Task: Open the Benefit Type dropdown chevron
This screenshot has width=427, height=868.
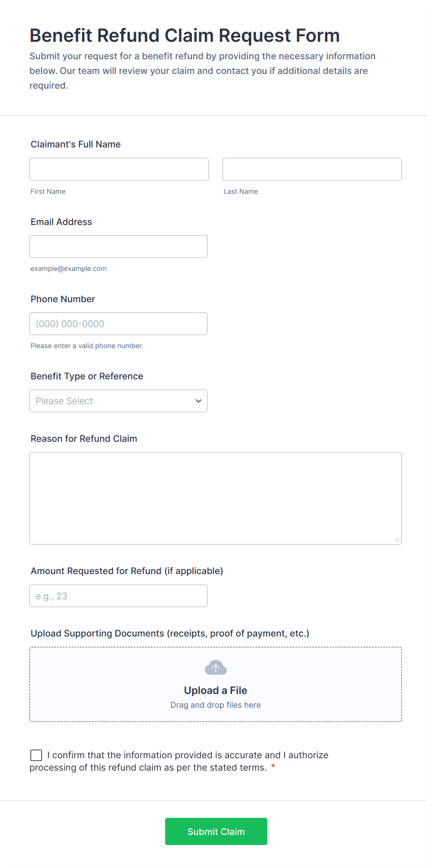Action: pos(198,401)
